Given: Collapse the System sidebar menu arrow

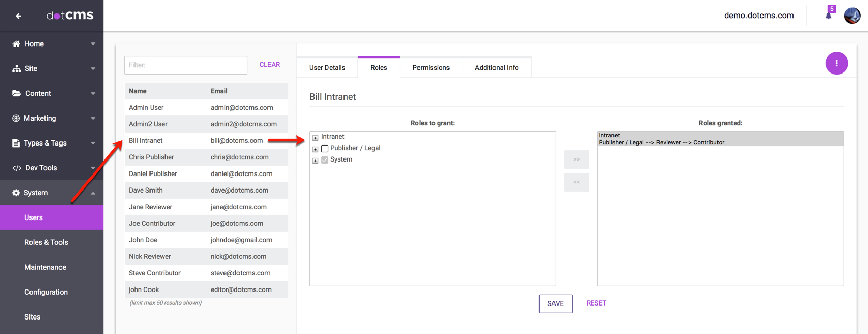Looking at the screenshot, I should click(x=93, y=193).
